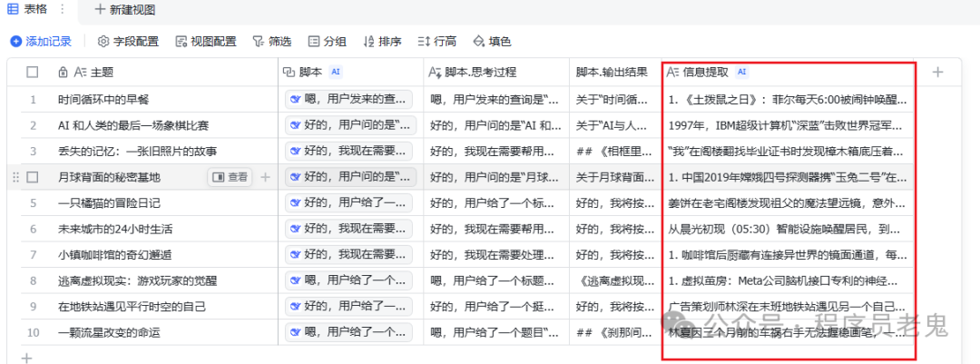Select 信息提取 cell starting 姜饼在老宅阁楼
The image size is (980, 364).
coord(787,203)
